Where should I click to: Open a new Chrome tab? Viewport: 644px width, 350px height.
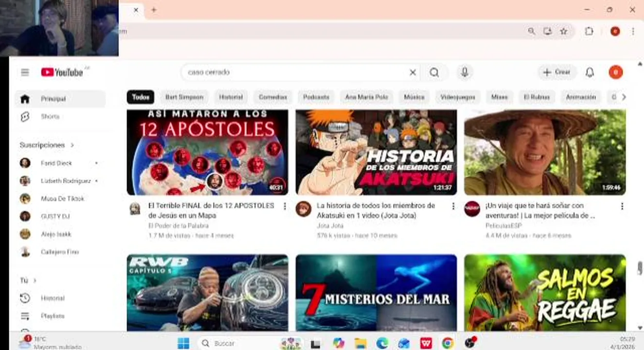(x=154, y=10)
